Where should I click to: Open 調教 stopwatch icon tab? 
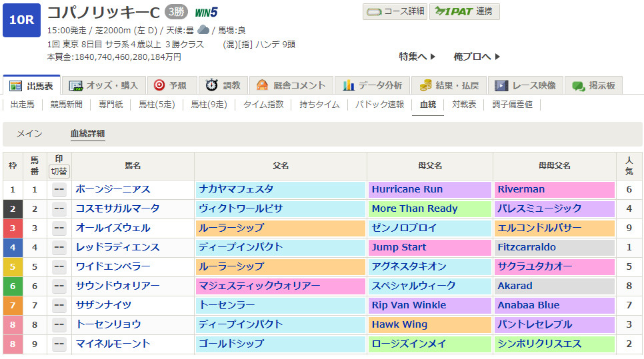(x=211, y=85)
